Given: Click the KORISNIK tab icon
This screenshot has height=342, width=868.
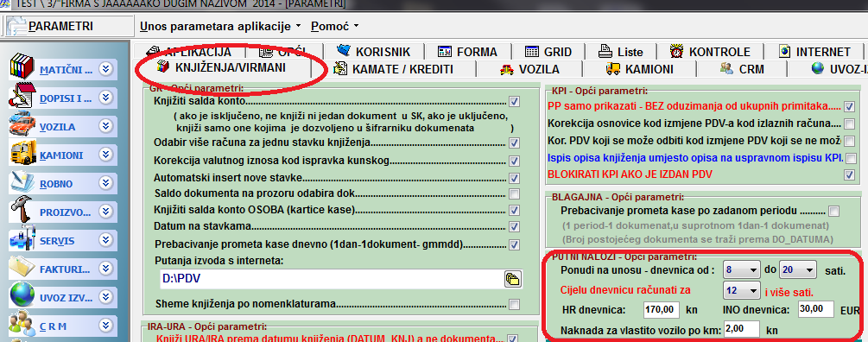Looking at the screenshot, I should click(x=345, y=51).
